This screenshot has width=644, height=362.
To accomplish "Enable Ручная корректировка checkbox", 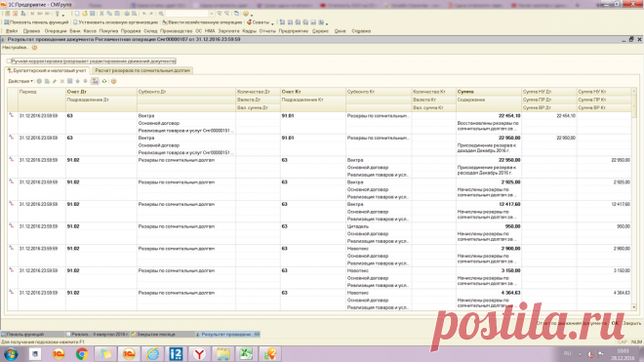I will click(x=9, y=60).
